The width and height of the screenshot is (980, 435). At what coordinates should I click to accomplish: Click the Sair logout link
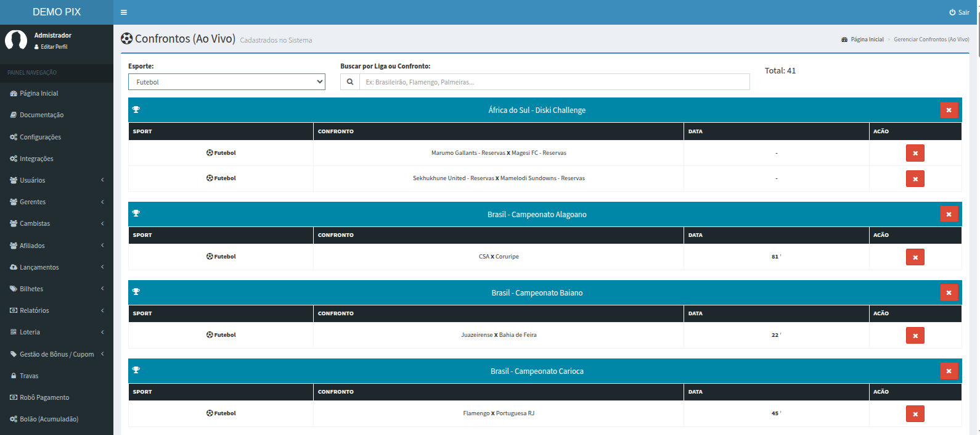[x=959, y=12]
